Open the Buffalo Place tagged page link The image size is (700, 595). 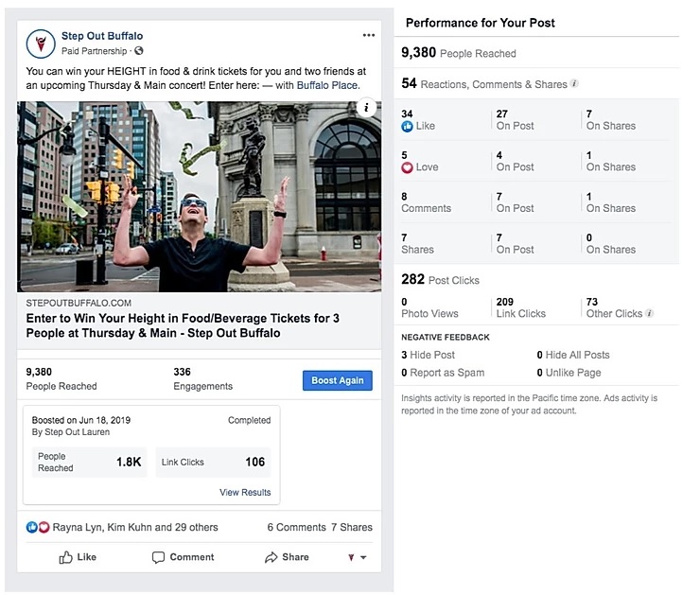(328, 85)
